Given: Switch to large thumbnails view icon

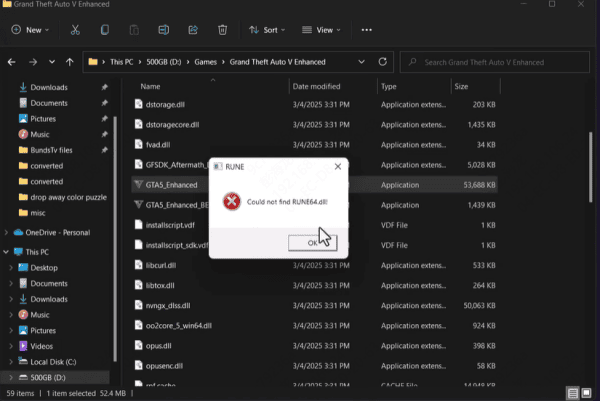Looking at the screenshot, I should [586, 392].
